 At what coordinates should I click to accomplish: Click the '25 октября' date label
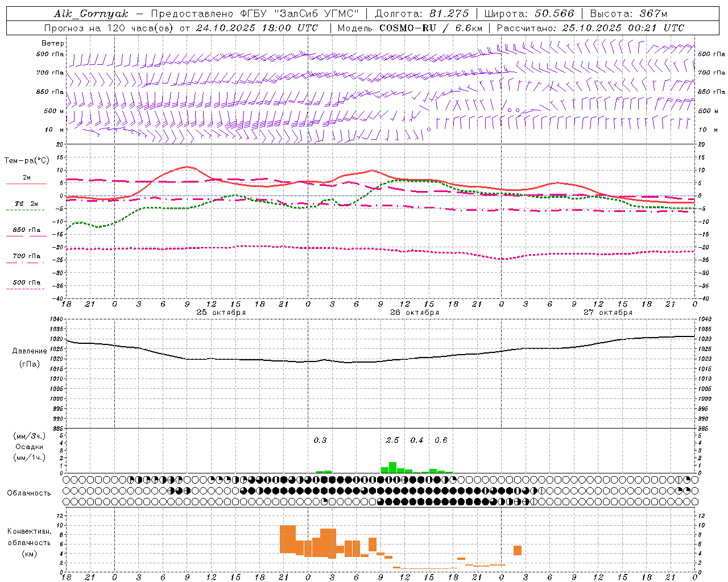tap(221, 313)
